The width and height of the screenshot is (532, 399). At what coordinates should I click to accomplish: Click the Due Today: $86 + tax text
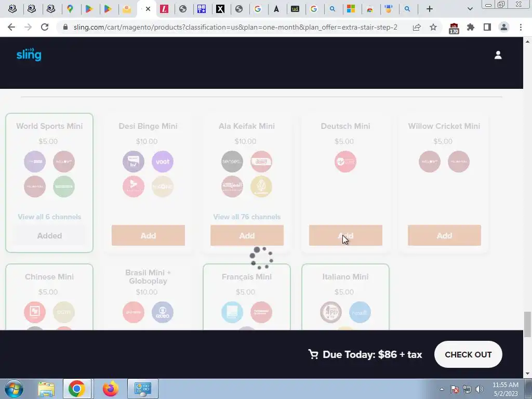click(372, 354)
